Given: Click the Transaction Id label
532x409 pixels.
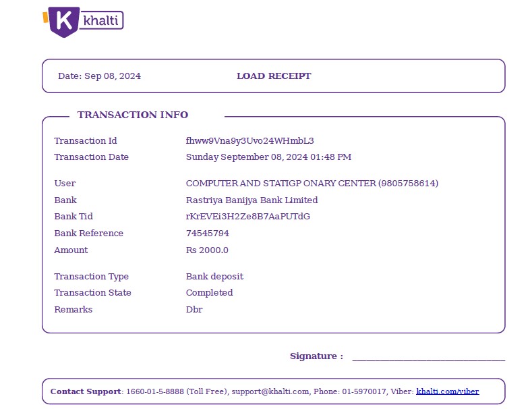Looking at the screenshot, I should click(x=86, y=140).
